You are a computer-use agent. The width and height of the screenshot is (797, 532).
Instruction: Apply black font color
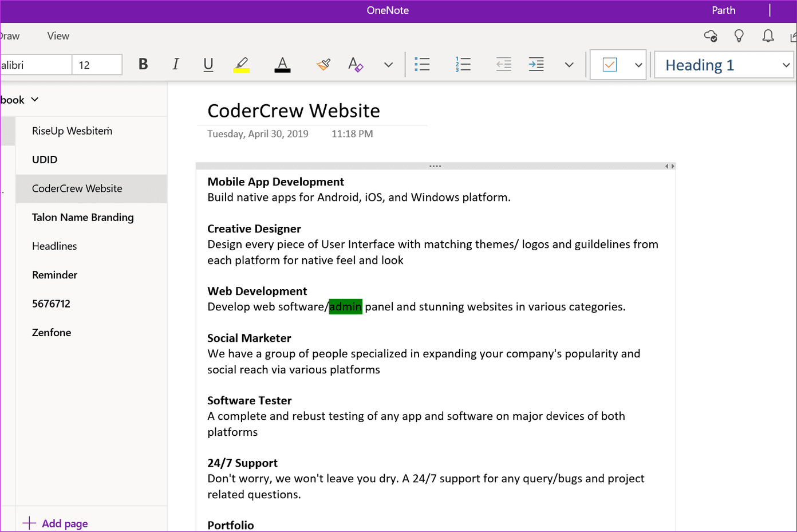click(282, 65)
